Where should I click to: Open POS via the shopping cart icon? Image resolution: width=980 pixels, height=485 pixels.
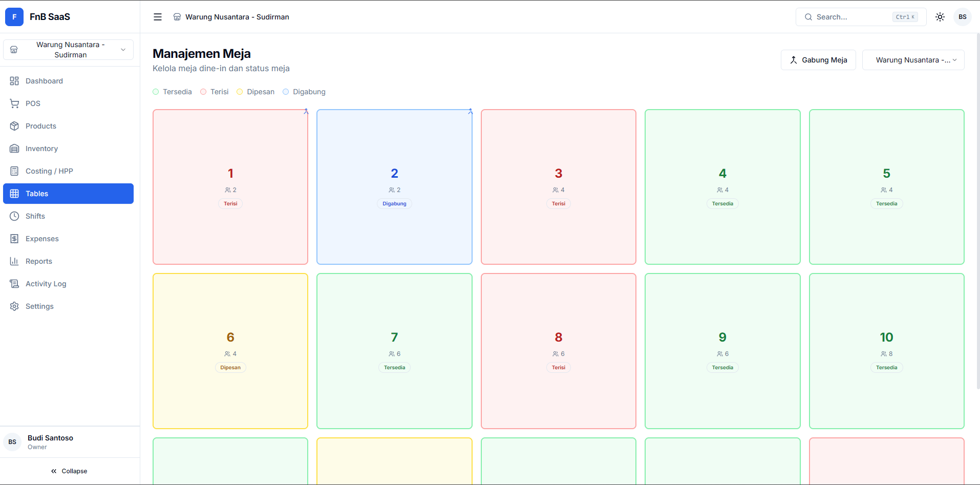(x=14, y=103)
